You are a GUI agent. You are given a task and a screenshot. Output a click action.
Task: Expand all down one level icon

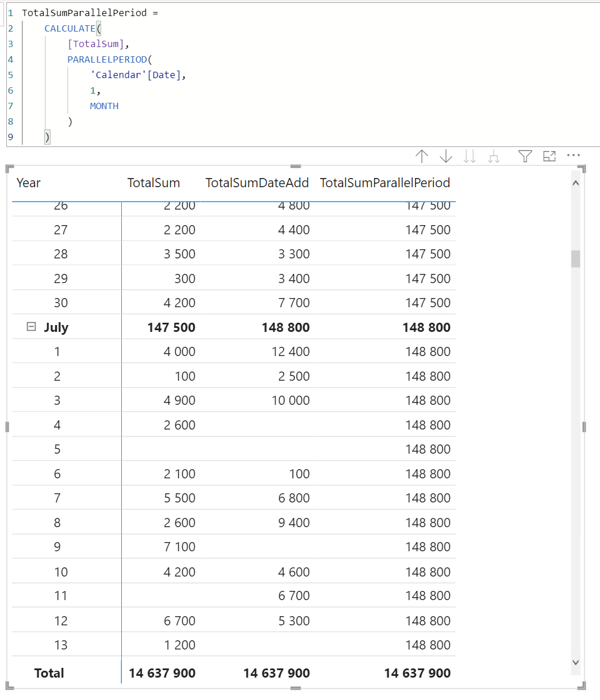tap(494, 156)
